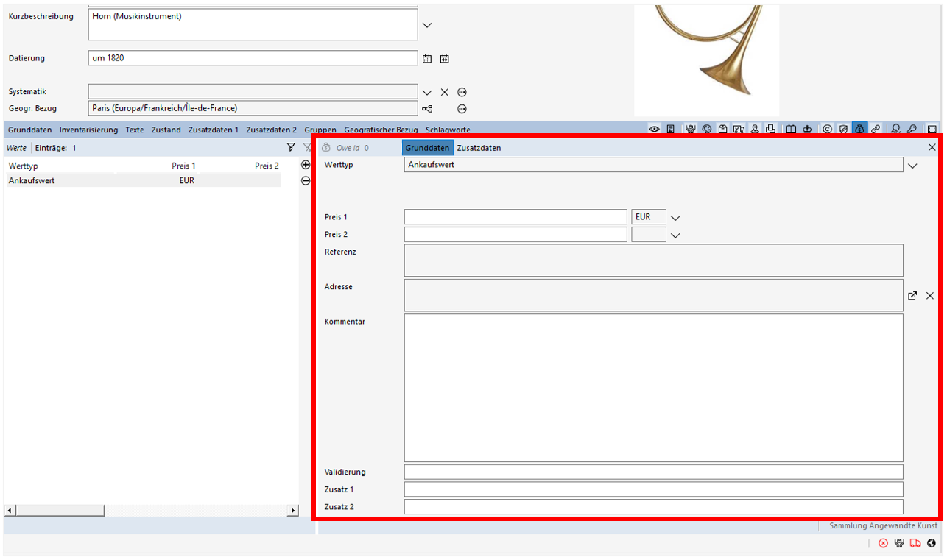Click the shield icon in toolbar
The width and height of the screenshot is (947, 560).
click(845, 129)
